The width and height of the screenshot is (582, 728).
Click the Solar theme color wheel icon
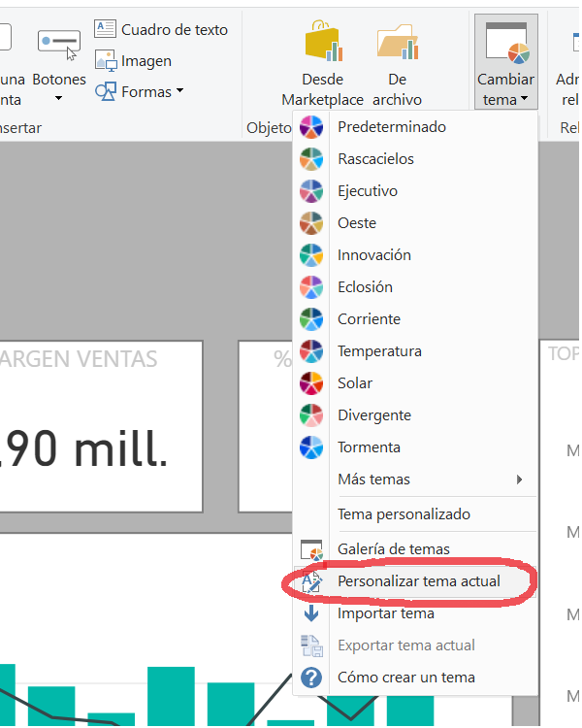(x=311, y=383)
